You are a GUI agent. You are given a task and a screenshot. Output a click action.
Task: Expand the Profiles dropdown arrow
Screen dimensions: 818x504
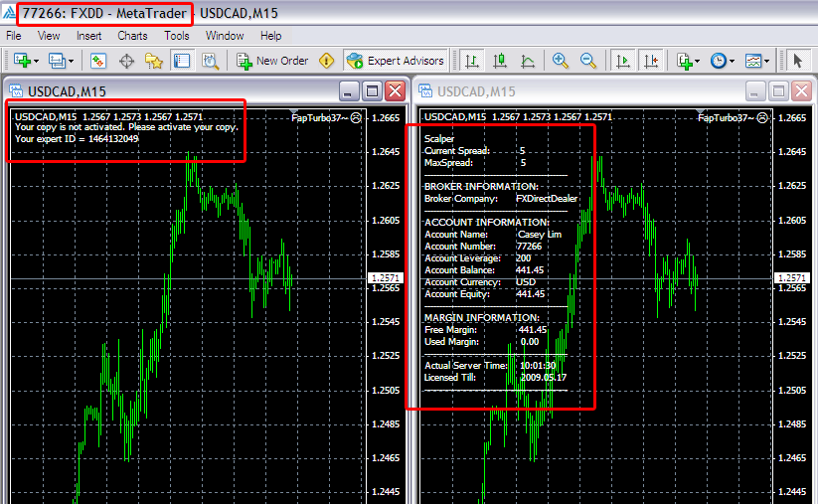71,62
